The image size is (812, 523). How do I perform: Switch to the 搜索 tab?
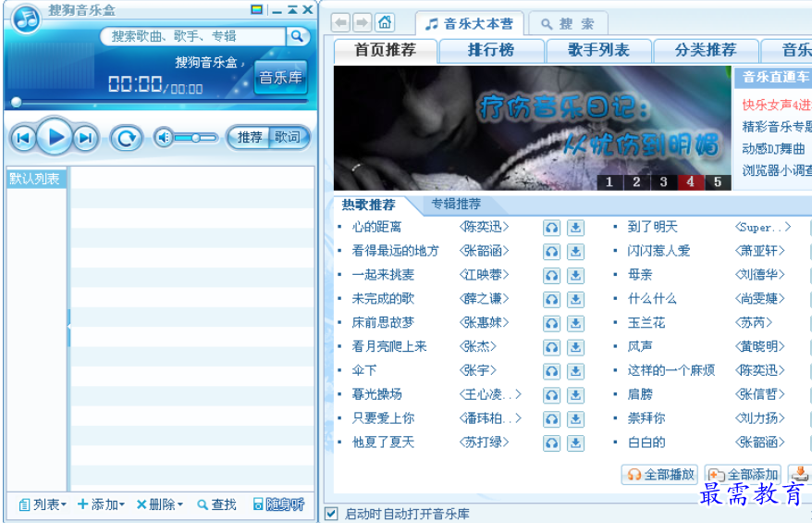[x=568, y=24]
